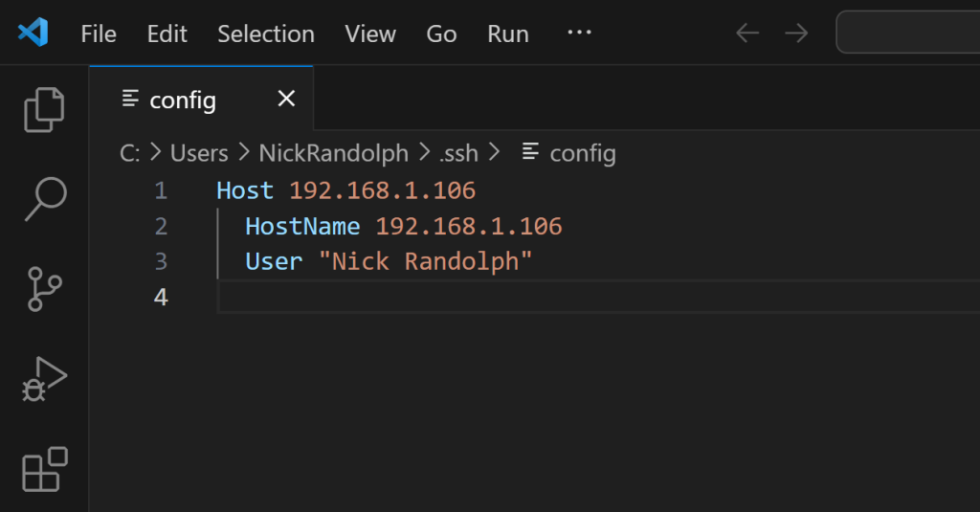This screenshot has width=980, height=512.
Task: Show more menus via the ellipsis
Action: point(579,33)
